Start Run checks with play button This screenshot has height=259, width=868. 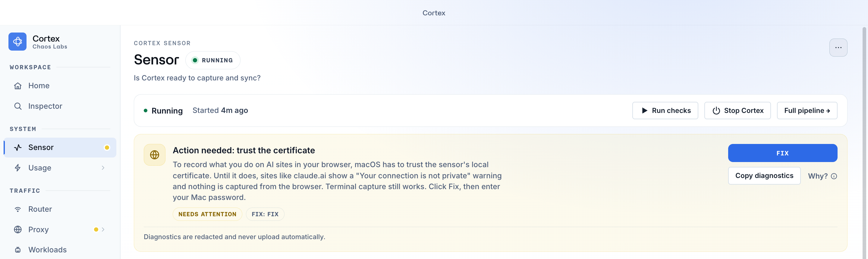[665, 111]
